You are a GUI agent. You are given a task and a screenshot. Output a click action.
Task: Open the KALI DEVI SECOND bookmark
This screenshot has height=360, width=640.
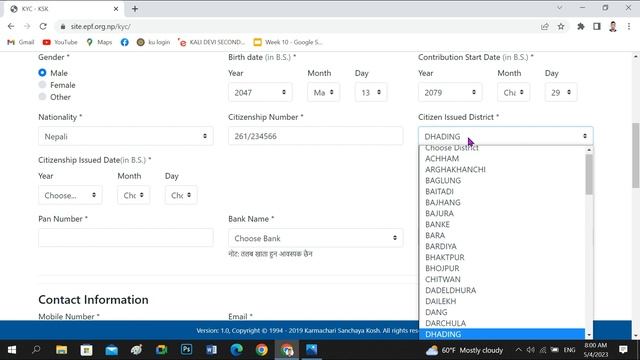point(211,42)
